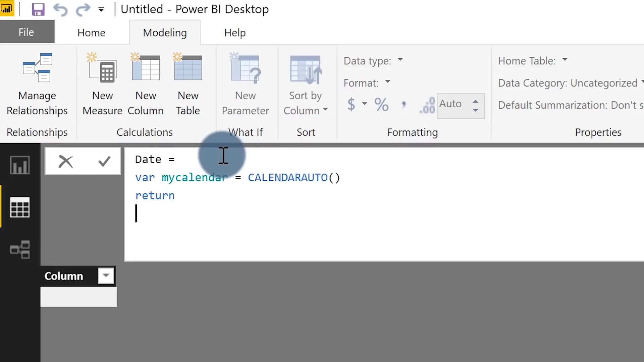Commit the formula with the checkmark
This screenshot has width=644, height=362.
click(104, 162)
